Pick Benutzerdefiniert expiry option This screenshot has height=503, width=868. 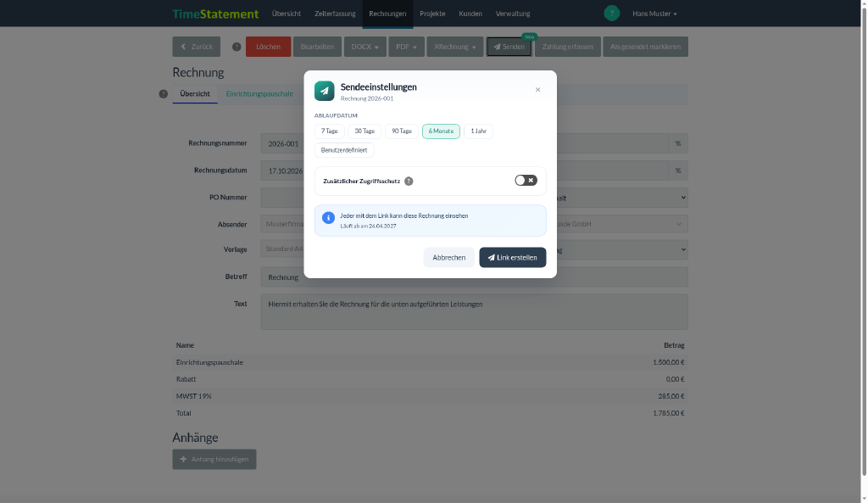point(344,150)
